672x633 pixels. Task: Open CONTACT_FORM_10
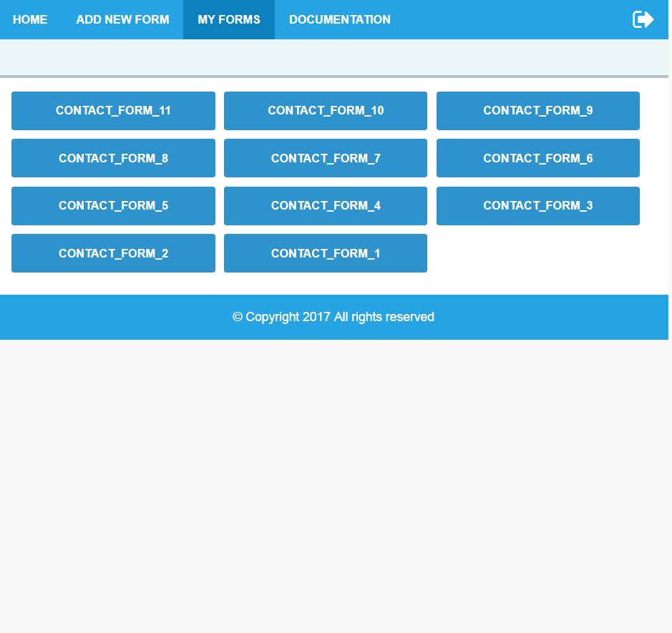coord(326,110)
